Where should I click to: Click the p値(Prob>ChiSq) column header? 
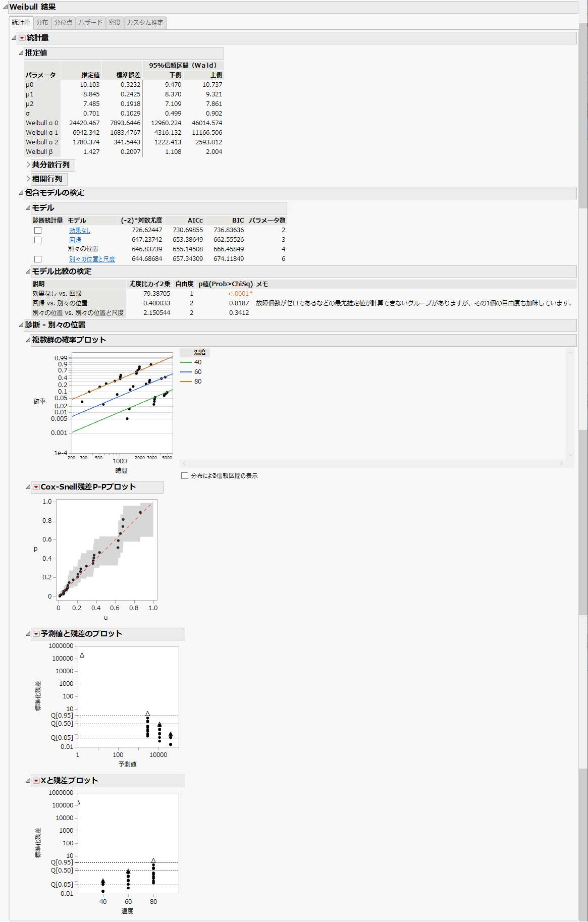(x=226, y=284)
